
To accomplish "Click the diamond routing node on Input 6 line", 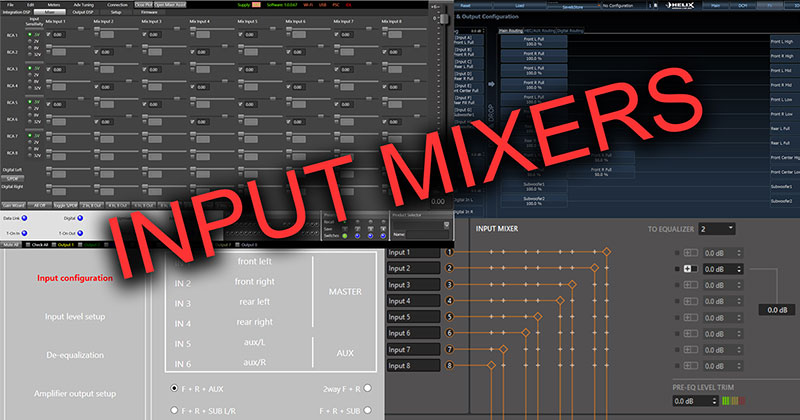I will [526, 333].
